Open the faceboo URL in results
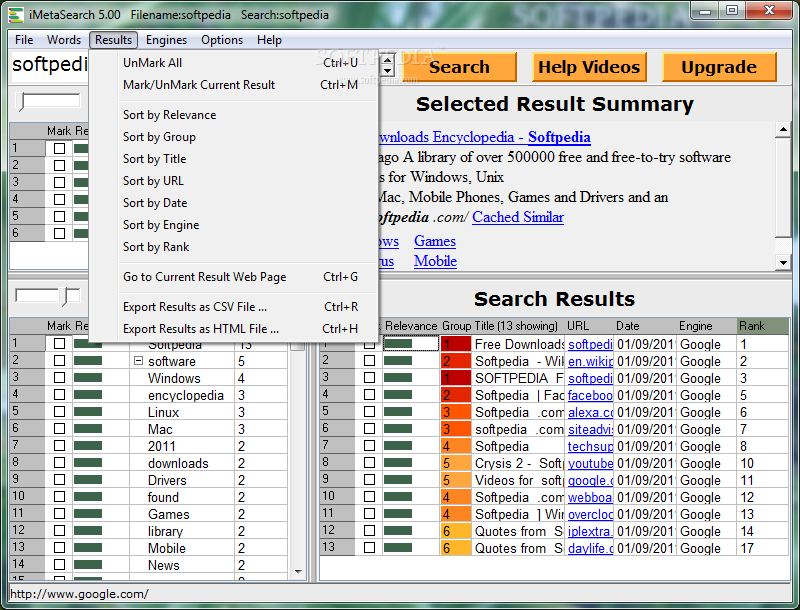Screen dimensions: 800x610 click(590, 395)
